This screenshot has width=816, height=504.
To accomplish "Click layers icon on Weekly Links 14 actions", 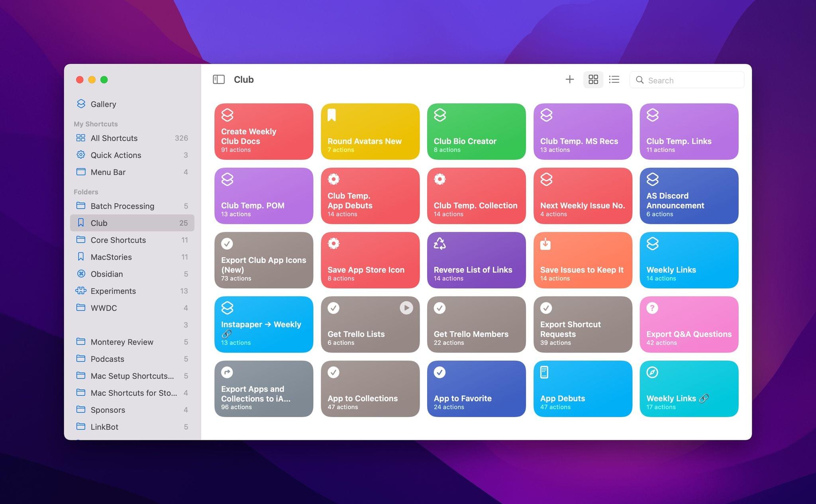I will (653, 243).
